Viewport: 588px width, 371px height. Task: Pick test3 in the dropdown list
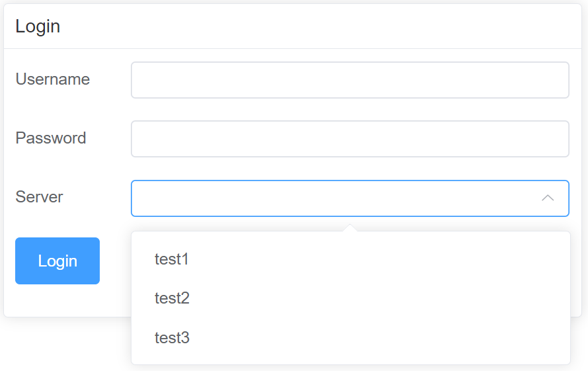[172, 338]
